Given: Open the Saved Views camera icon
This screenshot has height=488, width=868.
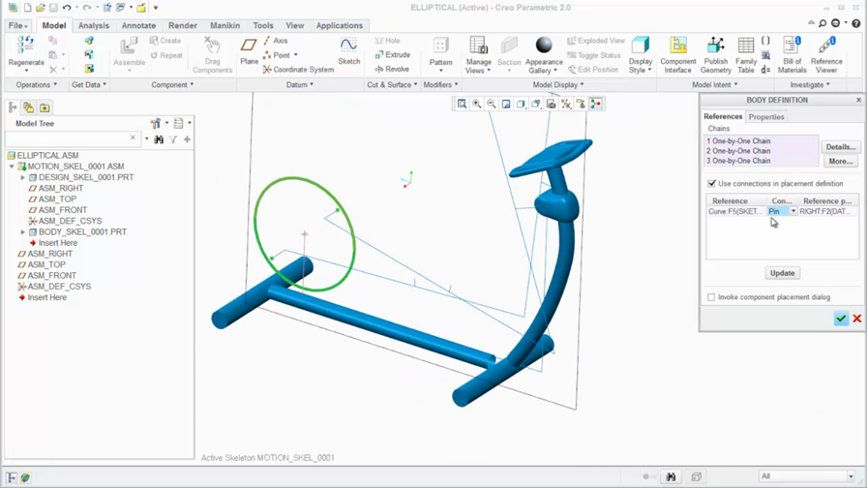Looking at the screenshot, I should point(551,104).
